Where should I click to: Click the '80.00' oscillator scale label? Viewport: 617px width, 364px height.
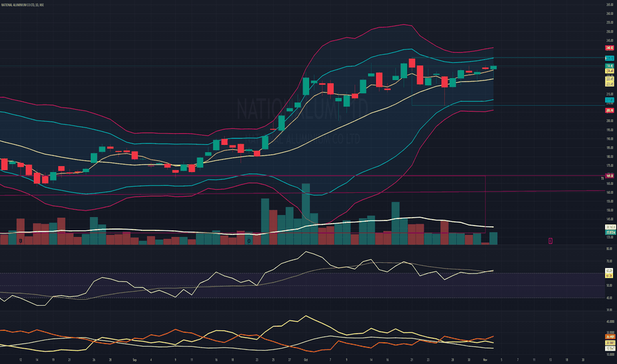click(x=610, y=249)
